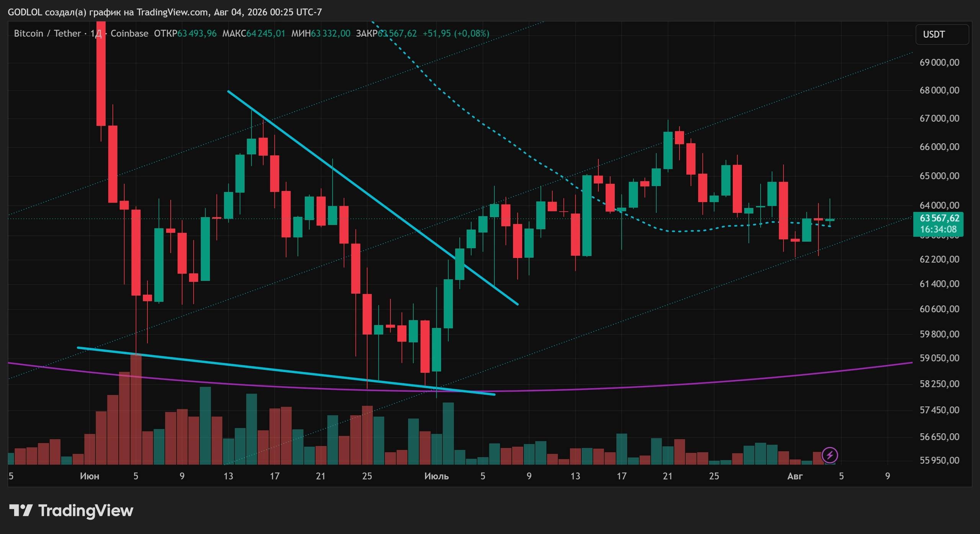Click the 57 450,00 price axis label
This screenshot has height=534, width=980.
[939, 410]
